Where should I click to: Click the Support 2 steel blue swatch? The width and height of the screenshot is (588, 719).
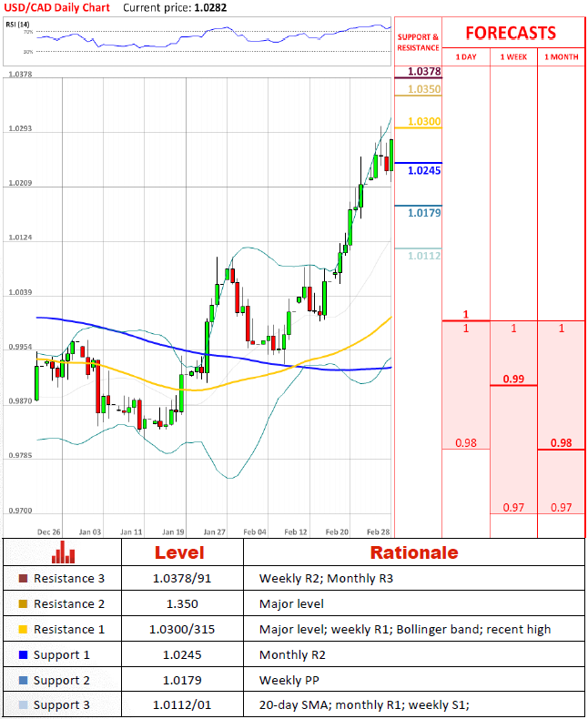tap(23, 680)
